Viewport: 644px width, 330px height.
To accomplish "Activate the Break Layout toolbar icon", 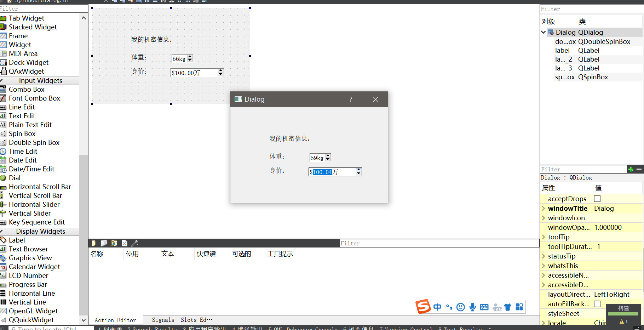I will coord(196,1).
